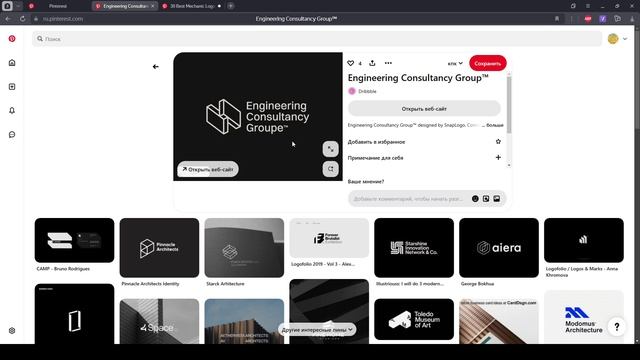Open the Logofolio 2019 Vol 3 pin
640x360 pixels.
329,238
